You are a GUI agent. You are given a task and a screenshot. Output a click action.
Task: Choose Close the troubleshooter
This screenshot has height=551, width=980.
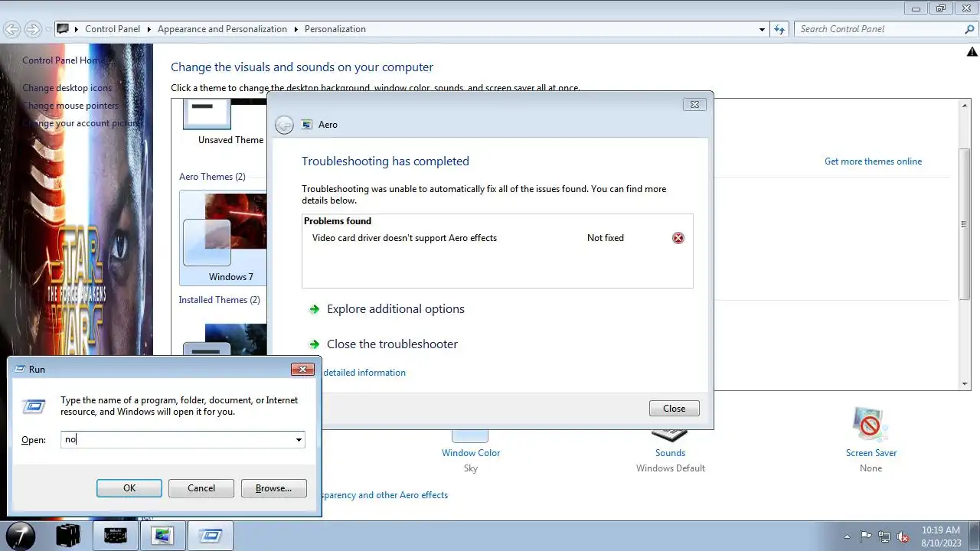pos(392,344)
